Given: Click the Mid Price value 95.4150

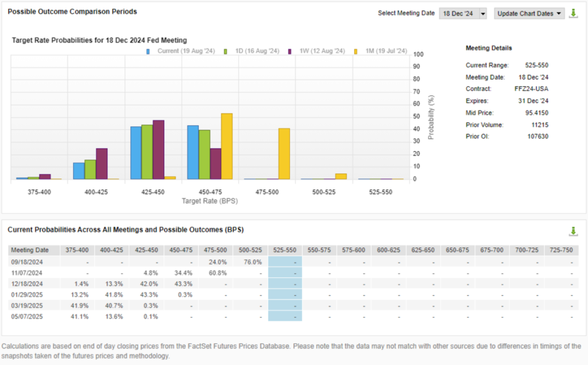Looking at the screenshot, I should 537,113.
